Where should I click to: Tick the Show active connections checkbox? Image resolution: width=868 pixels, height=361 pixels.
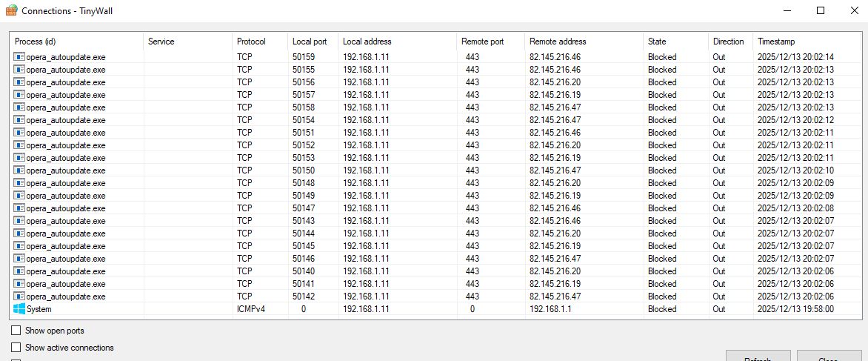[16, 348]
